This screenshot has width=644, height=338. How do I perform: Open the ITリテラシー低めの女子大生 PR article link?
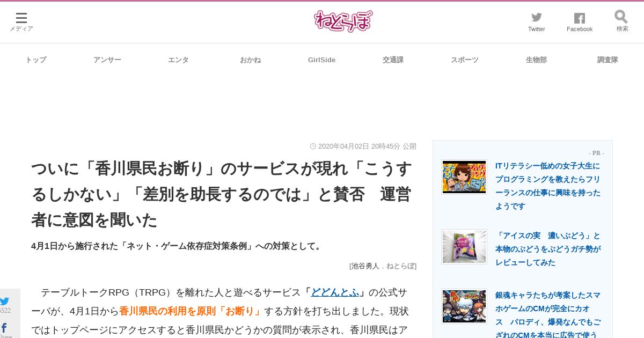tap(548, 186)
